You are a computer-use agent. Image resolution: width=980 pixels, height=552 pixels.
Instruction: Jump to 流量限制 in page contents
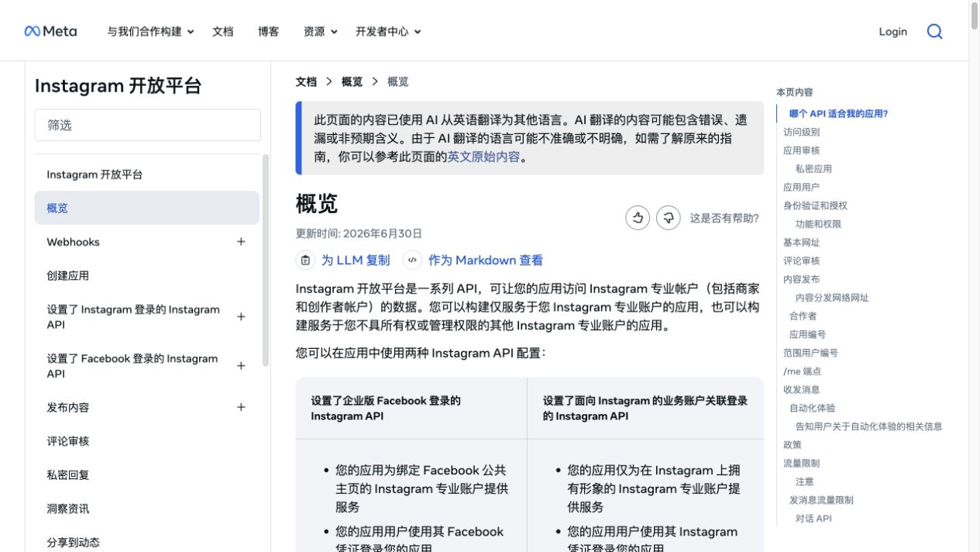coord(801,464)
